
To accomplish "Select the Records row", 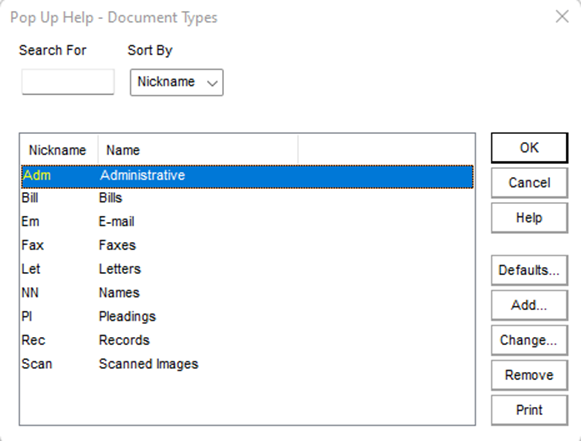I will pos(247,340).
